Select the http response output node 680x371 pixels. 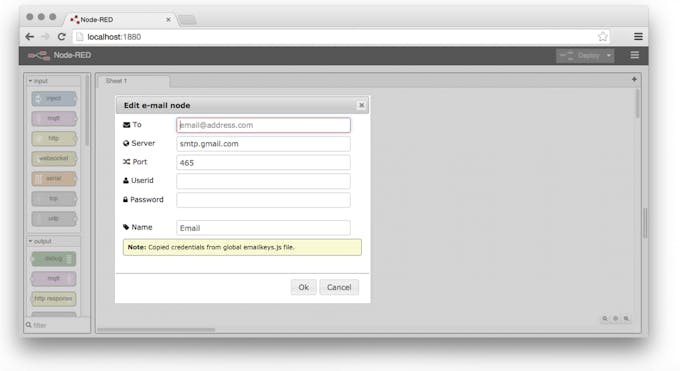pyautogui.click(x=54, y=299)
